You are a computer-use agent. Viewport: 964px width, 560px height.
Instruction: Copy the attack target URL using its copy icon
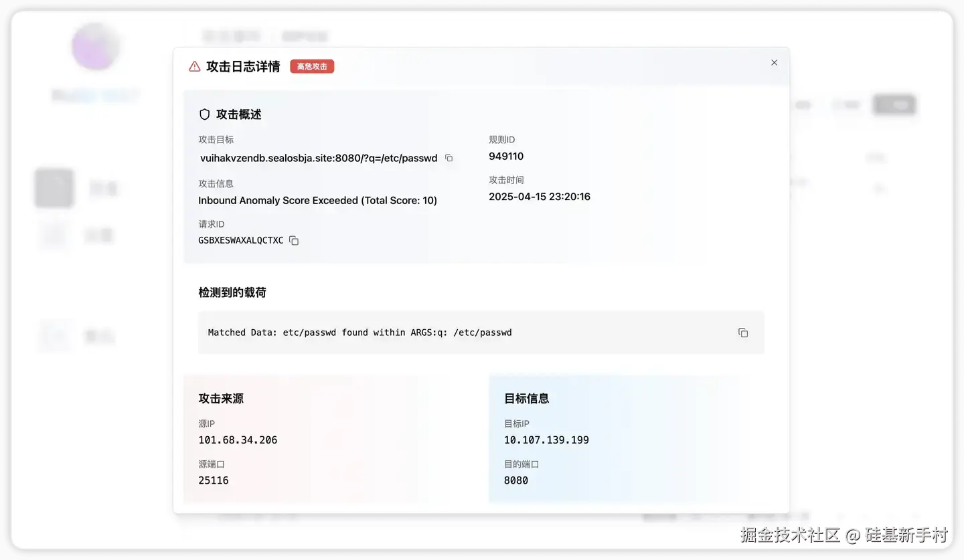pos(448,158)
